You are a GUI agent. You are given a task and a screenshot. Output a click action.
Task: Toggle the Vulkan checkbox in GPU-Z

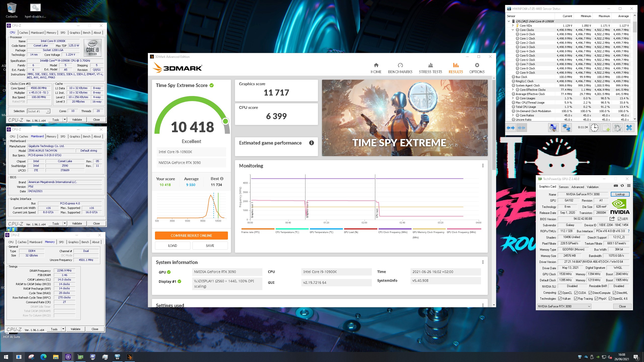point(560,299)
